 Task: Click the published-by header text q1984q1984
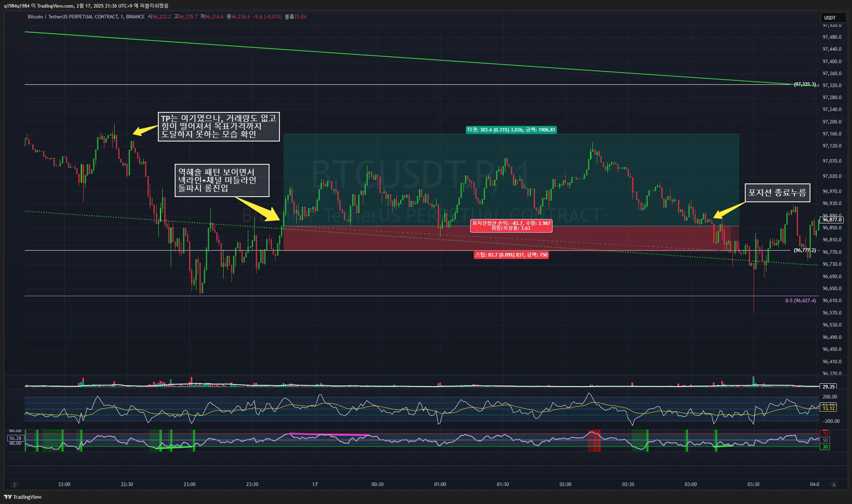(17, 6)
